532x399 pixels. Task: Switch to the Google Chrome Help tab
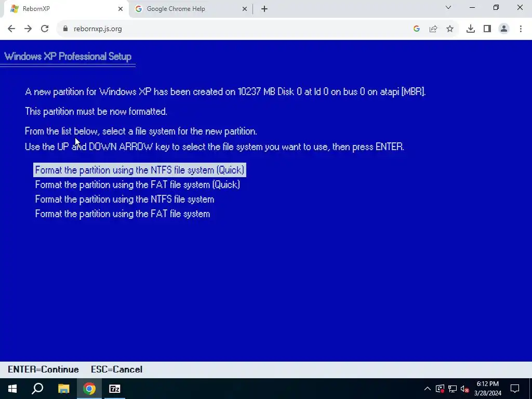[x=190, y=9]
